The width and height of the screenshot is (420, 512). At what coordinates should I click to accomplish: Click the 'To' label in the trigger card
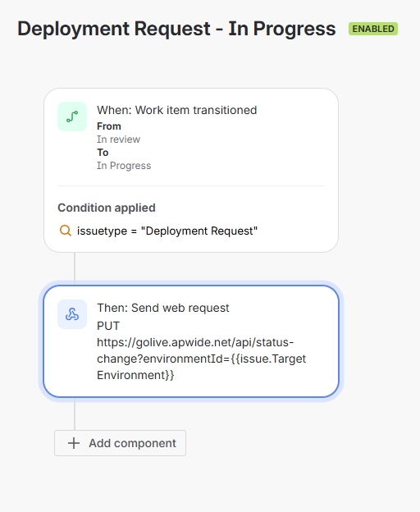point(103,153)
